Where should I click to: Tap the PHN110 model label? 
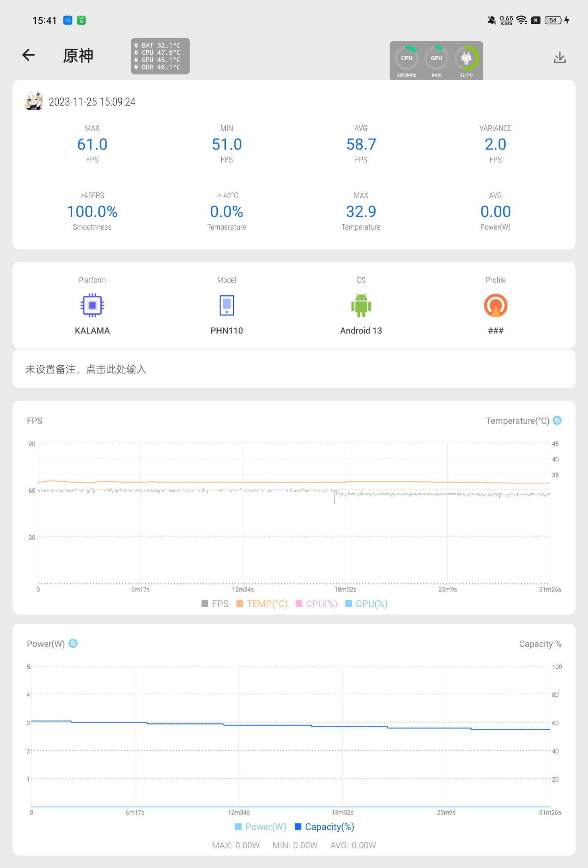[x=227, y=330]
